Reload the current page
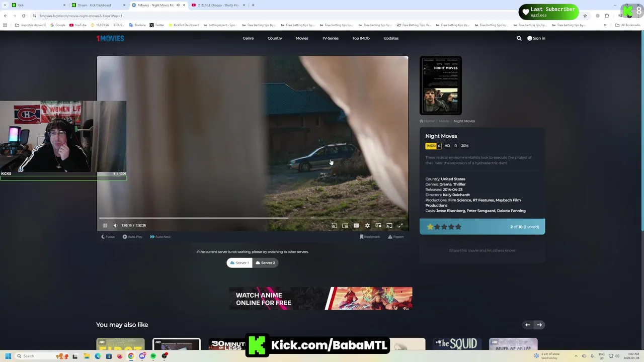The image size is (644, 362). tap(23, 16)
